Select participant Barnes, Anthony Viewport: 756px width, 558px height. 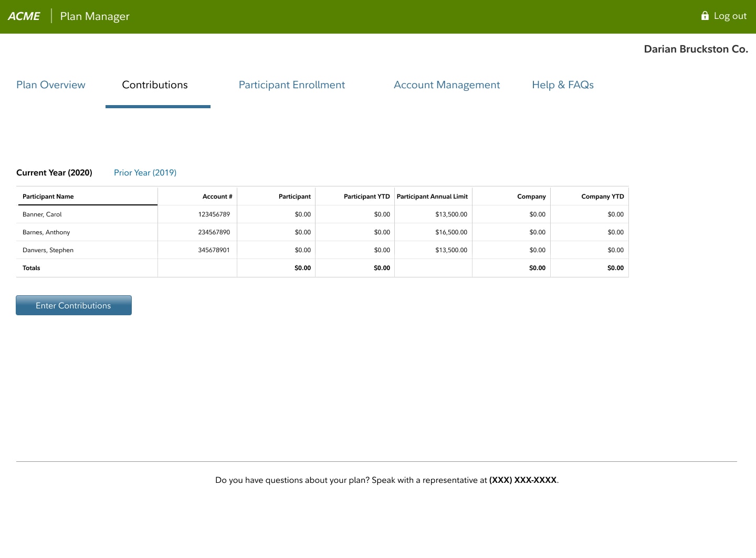46,232
